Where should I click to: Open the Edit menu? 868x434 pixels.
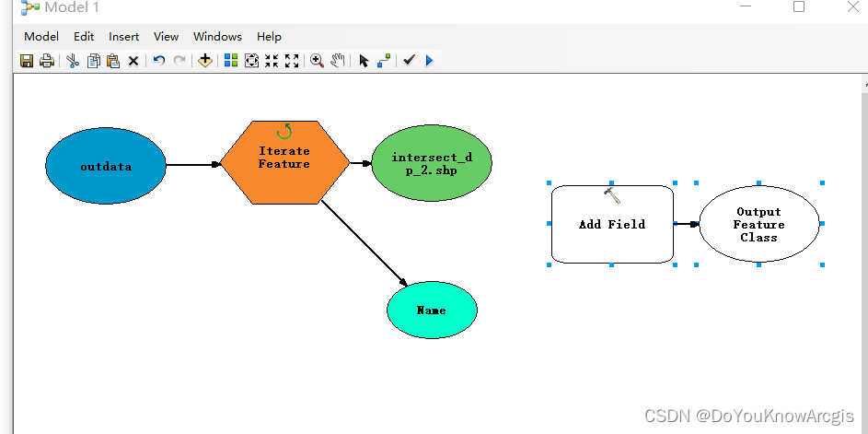(84, 37)
